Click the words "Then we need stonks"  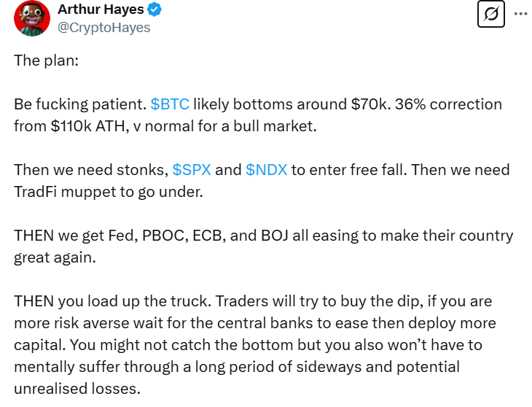pyautogui.click(x=89, y=170)
